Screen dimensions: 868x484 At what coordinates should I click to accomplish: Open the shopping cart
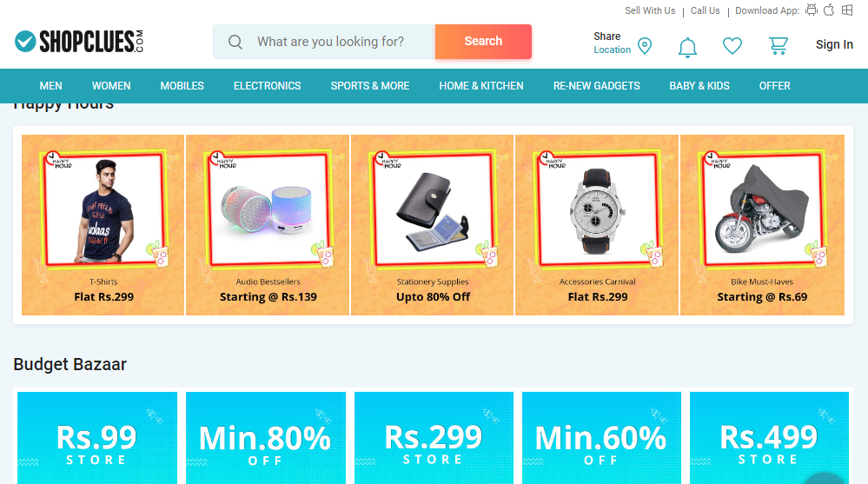(778, 45)
